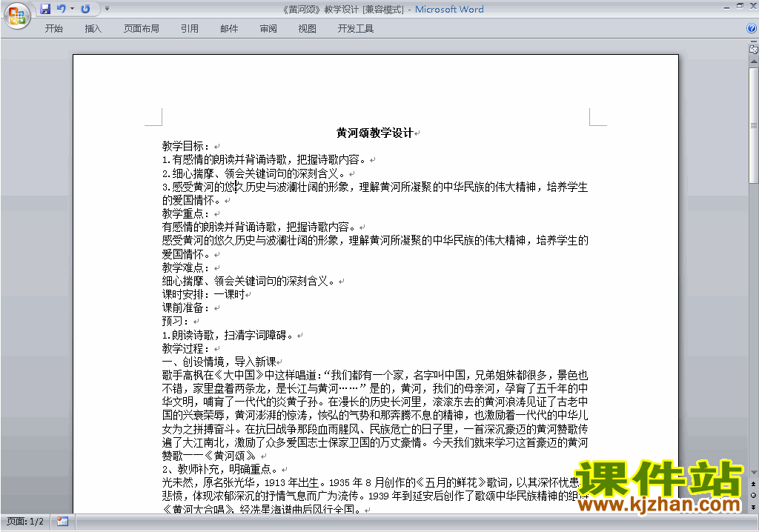
Task: Click the title 黄河颂教学设计
Action: pos(375,133)
